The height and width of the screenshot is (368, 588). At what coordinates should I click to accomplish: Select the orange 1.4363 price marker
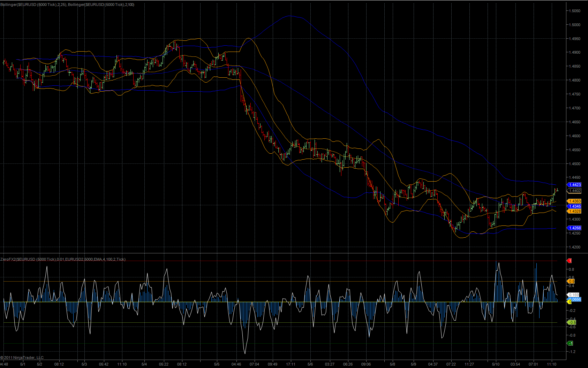574,201
